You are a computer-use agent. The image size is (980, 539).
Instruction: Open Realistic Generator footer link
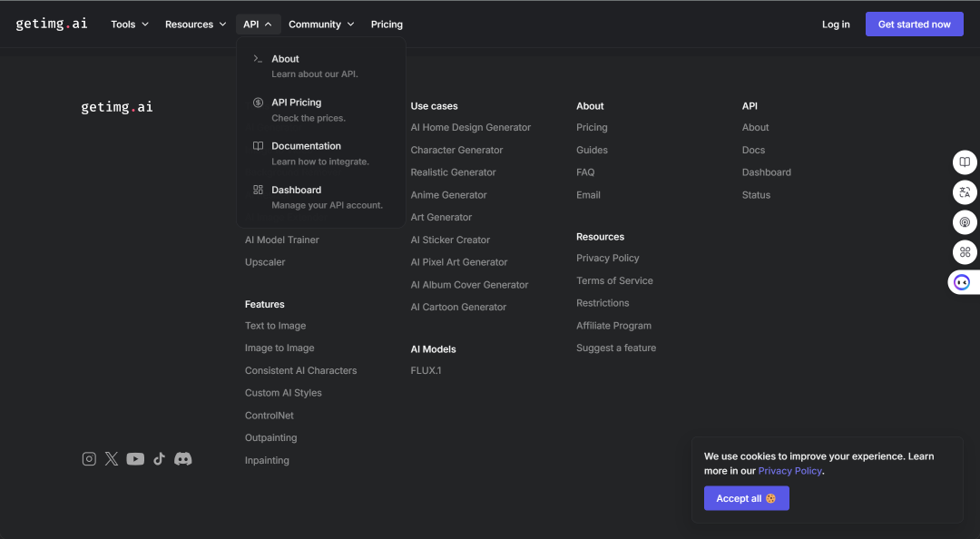click(x=453, y=172)
